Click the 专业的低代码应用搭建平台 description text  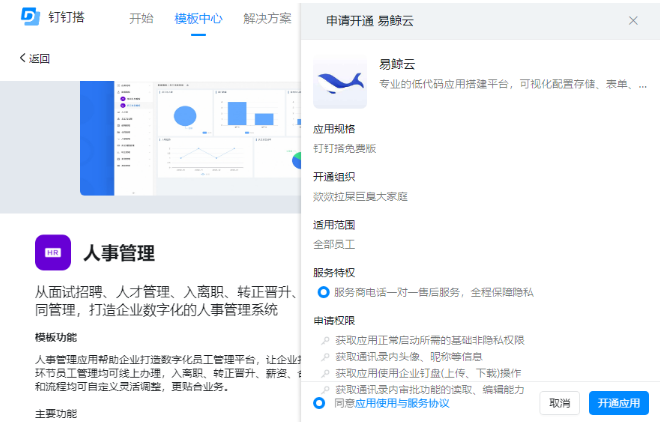[513, 84]
